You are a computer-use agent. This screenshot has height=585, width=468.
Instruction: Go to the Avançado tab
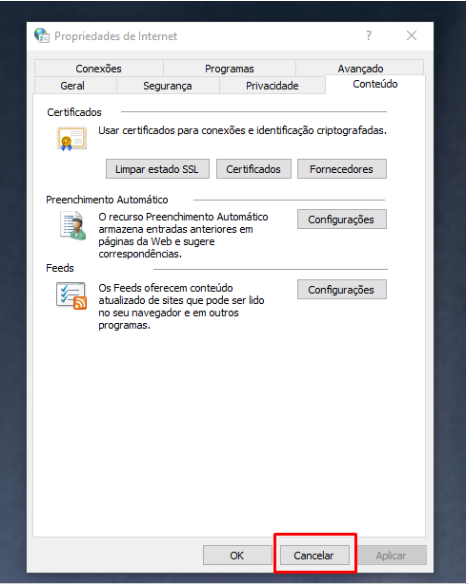pyautogui.click(x=360, y=68)
